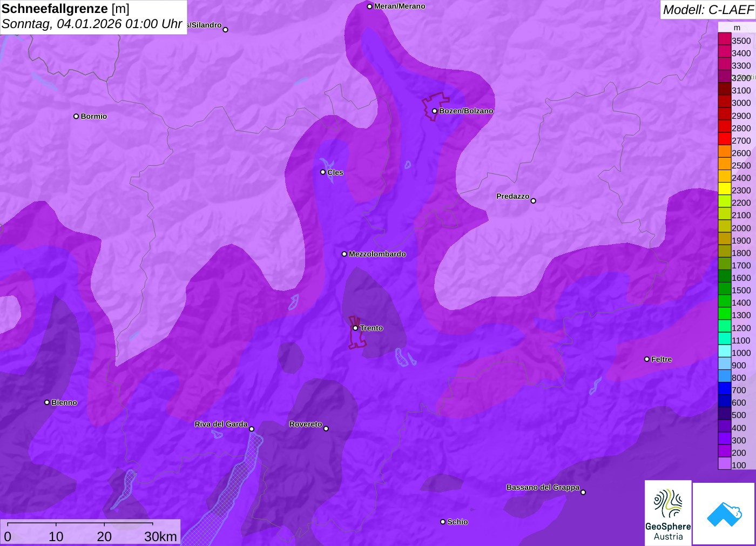
Task: Click the legend unit header 'm'
Action: tap(737, 28)
